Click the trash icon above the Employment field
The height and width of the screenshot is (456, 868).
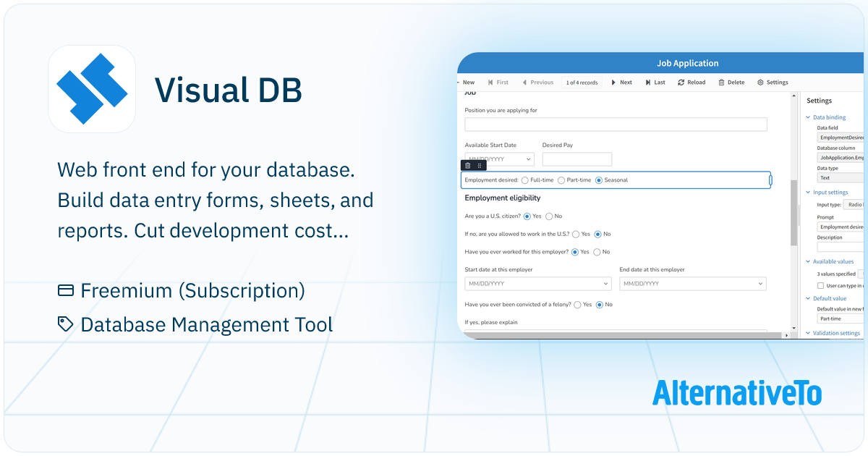click(x=467, y=166)
